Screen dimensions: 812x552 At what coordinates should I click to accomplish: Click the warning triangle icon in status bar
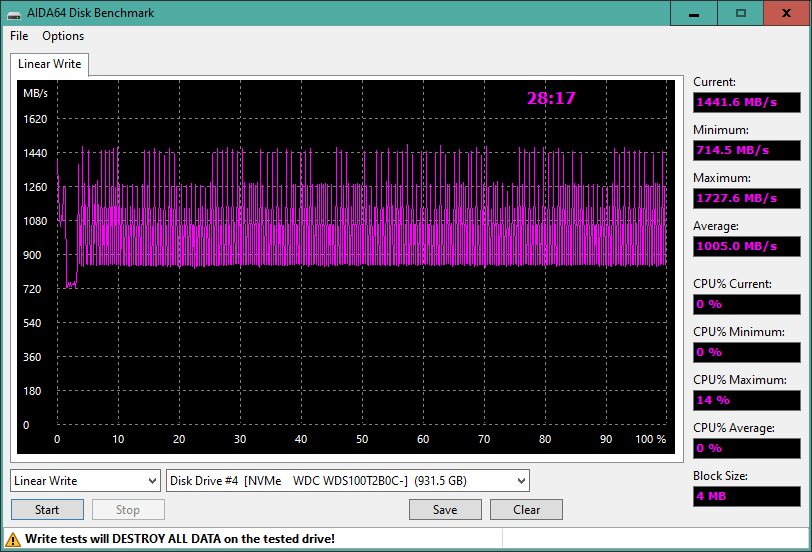12,539
